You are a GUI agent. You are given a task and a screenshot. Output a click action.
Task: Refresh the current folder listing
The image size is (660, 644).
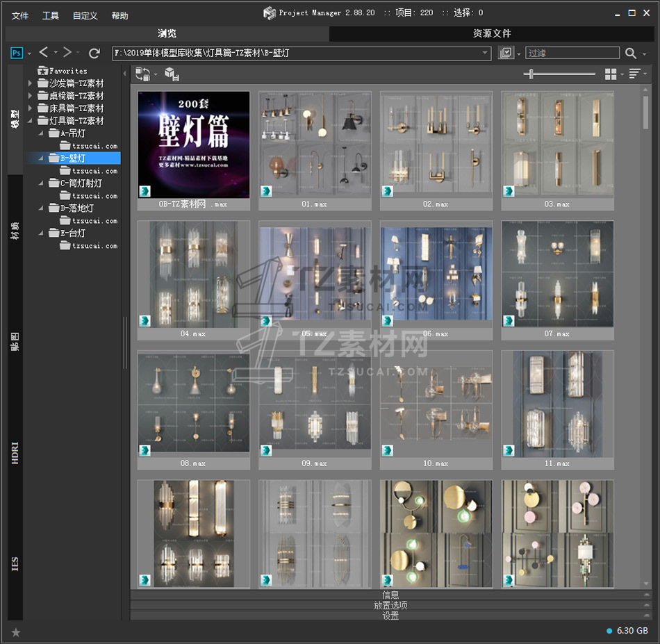(94, 53)
